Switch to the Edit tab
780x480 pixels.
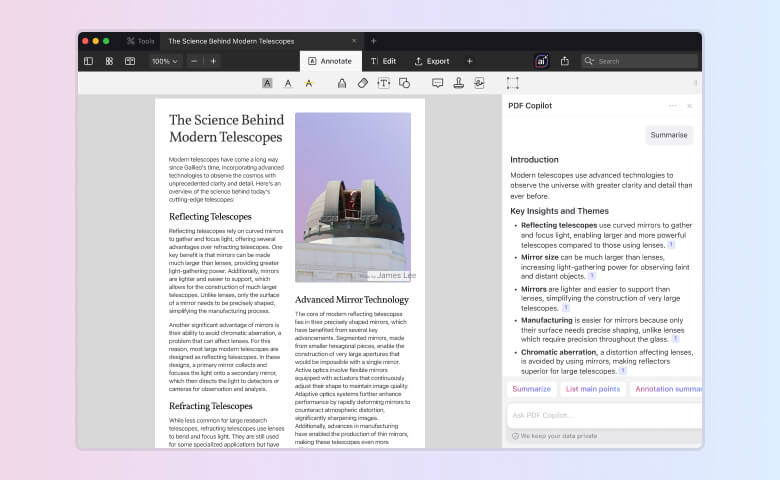point(382,61)
